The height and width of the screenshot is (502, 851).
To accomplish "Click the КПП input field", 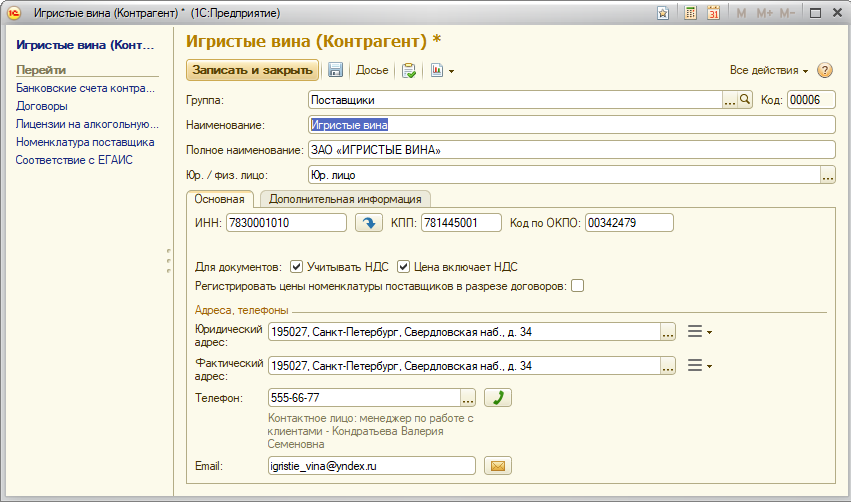I will click(x=461, y=223).
